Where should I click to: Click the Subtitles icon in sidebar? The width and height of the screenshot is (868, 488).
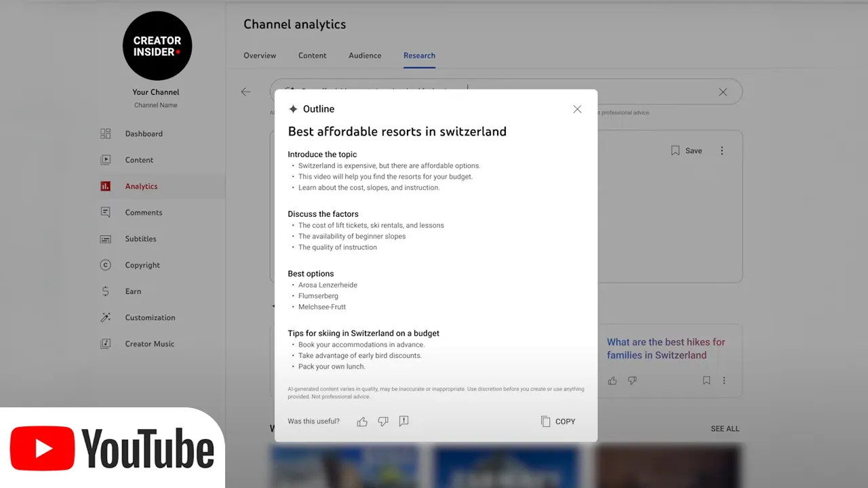pyautogui.click(x=106, y=239)
